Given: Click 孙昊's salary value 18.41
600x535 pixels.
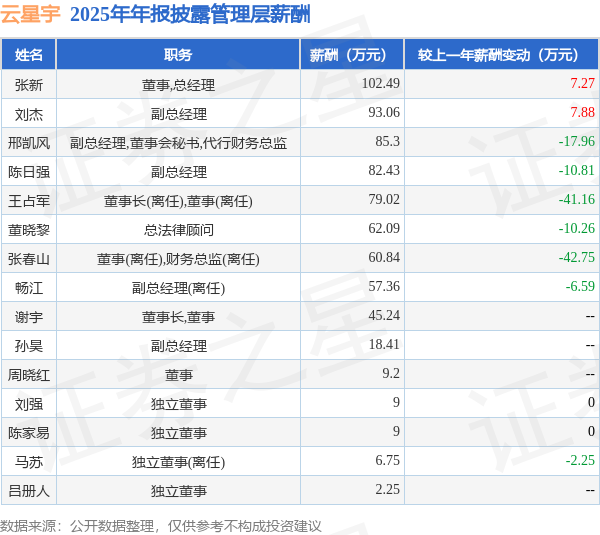Looking at the screenshot, I should point(384,344).
